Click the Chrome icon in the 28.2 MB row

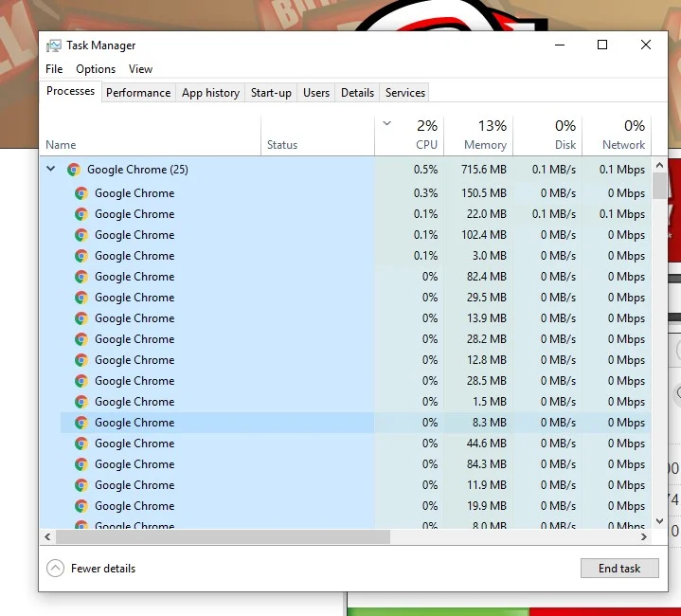click(81, 339)
